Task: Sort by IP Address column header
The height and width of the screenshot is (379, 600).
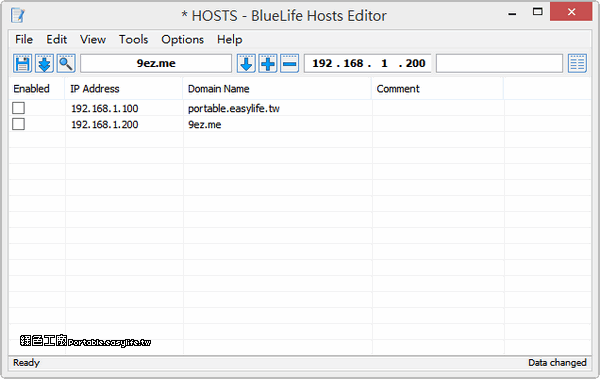Action: tap(124, 89)
